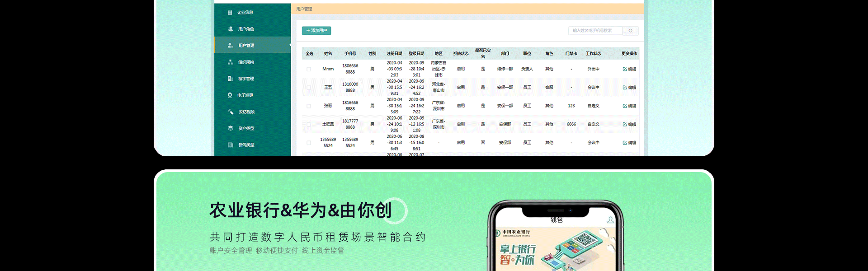Click the 姓名 column header
Image resolution: width=868 pixels, height=271 pixels.
tap(328, 54)
